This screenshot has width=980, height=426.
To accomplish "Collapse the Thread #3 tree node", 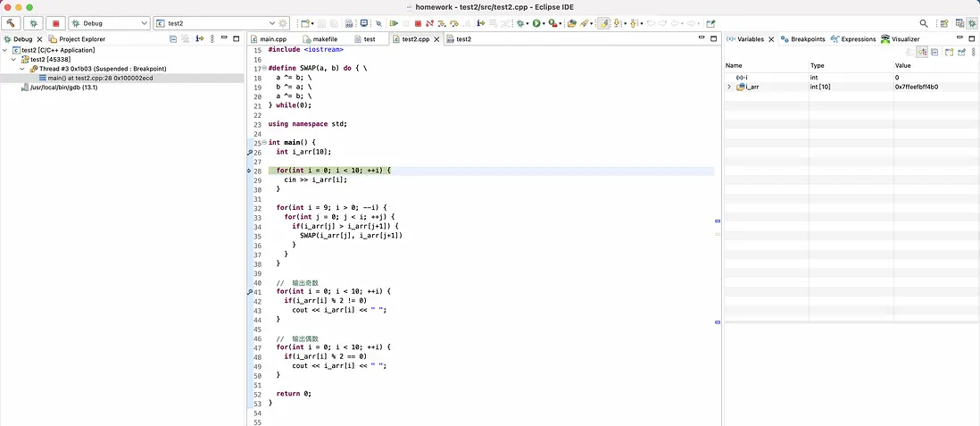I will coord(22,69).
